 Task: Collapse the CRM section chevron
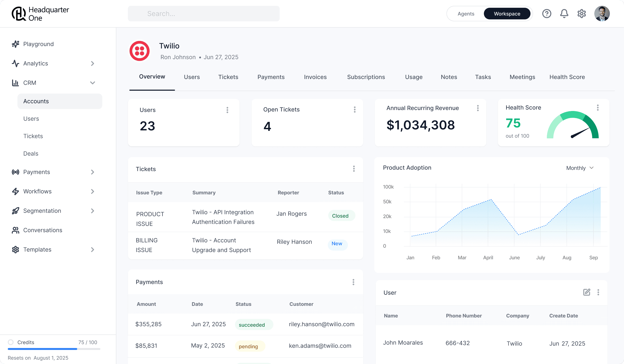92,83
